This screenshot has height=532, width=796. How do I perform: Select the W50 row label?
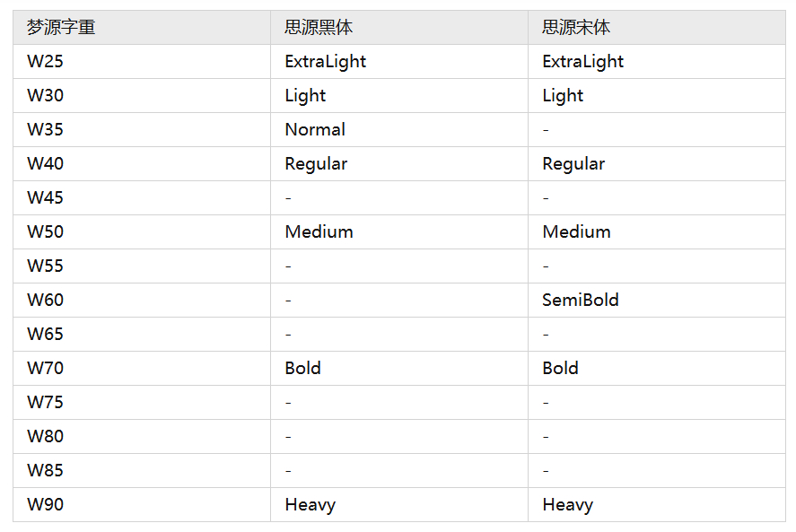pyautogui.click(x=46, y=232)
